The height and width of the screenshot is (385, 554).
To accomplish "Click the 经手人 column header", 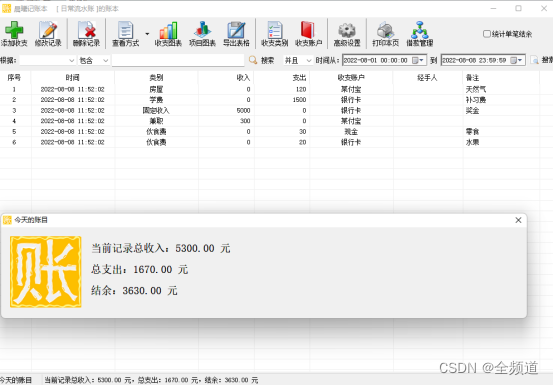I will [428, 78].
